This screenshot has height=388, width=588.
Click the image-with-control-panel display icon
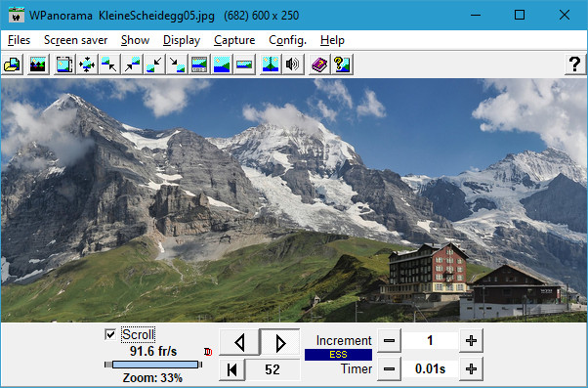[x=199, y=65]
